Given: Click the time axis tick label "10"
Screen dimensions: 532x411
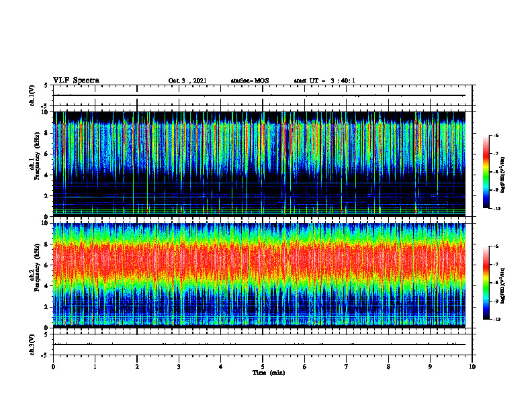Looking at the screenshot, I should pyautogui.click(x=472, y=367).
